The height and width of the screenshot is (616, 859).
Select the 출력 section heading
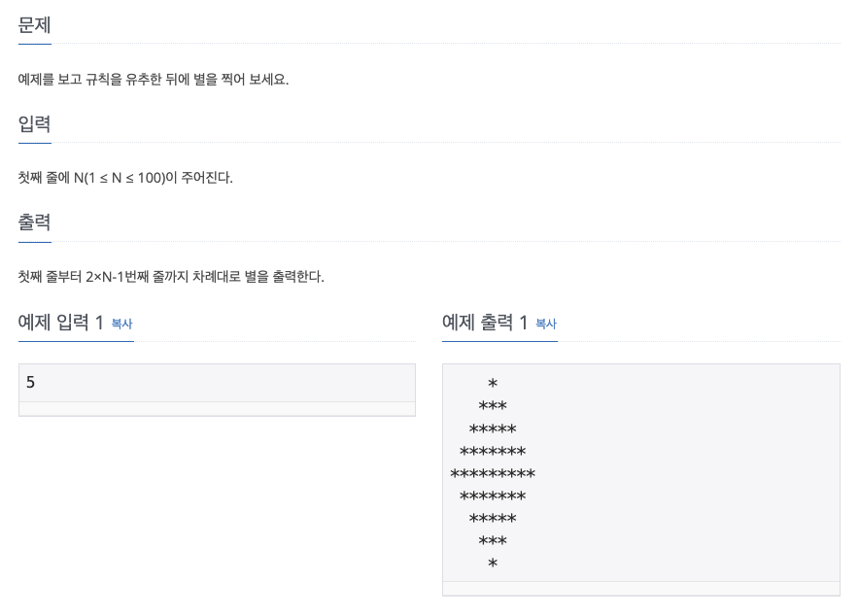[x=34, y=222]
